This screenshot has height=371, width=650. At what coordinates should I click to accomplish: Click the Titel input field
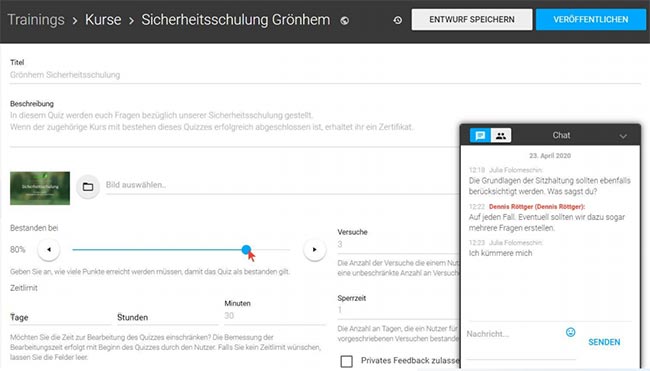[325, 75]
